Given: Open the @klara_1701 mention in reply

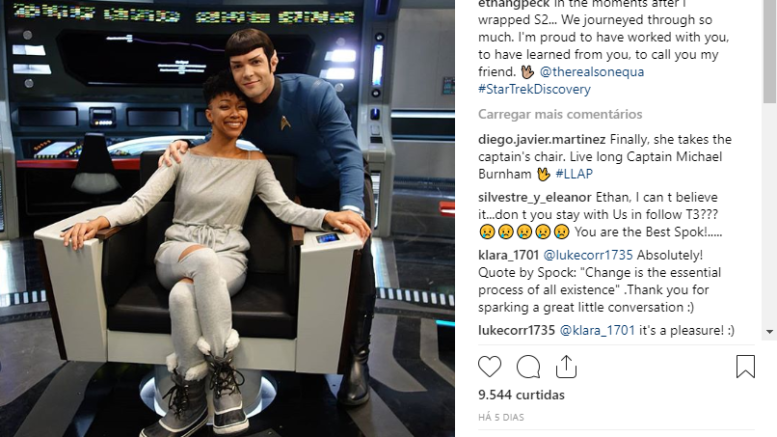Looking at the screenshot, I should click(597, 330).
